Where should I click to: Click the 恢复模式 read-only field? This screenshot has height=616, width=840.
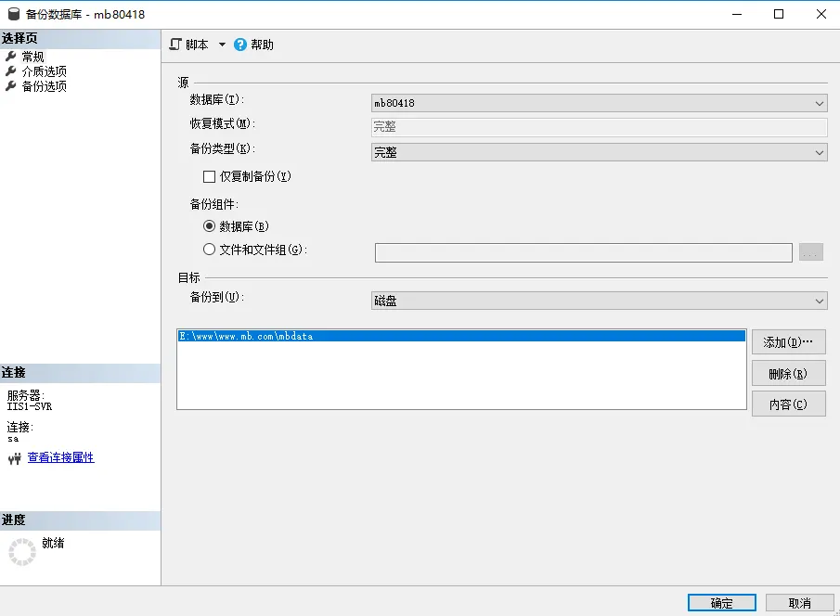pos(599,127)
